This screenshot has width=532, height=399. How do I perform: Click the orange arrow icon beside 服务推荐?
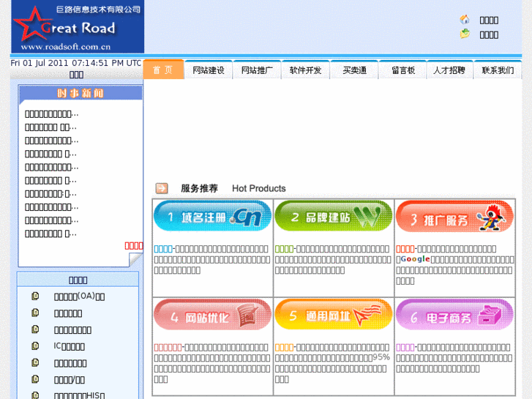pos(162,188)
